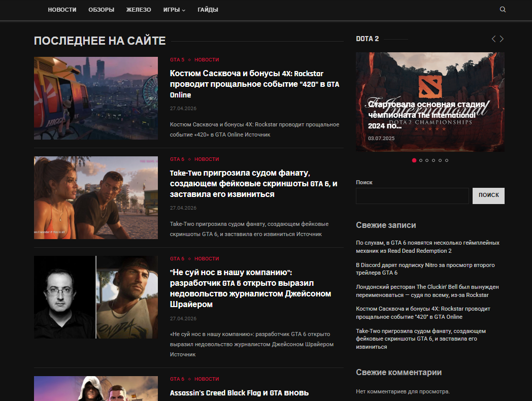This screenshot has width=532, height=401.
Task: Click НОВОСТИ tag on the Schreier article
Action: [207, 258]
